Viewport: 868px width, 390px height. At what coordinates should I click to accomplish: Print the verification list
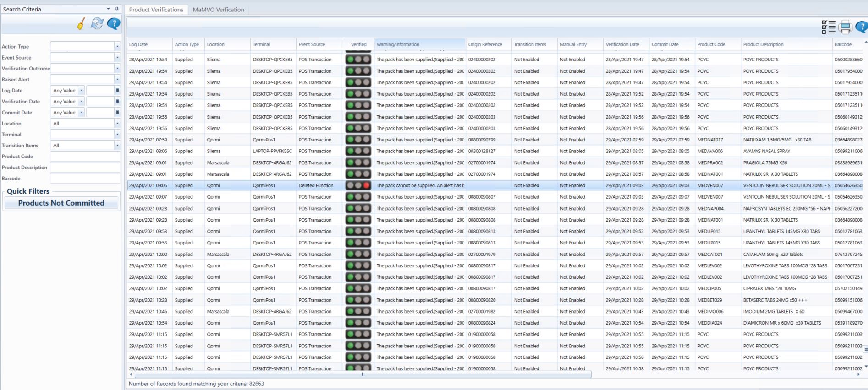[x=846, y=27]
